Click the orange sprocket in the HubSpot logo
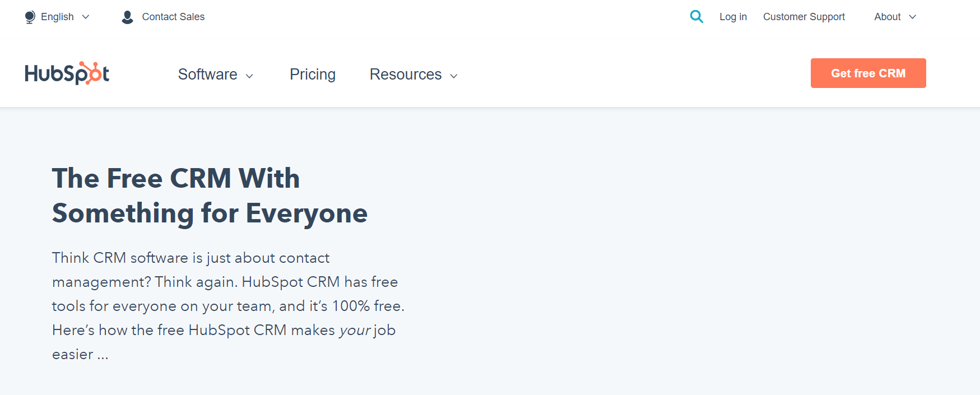 (x=93, y=73)
